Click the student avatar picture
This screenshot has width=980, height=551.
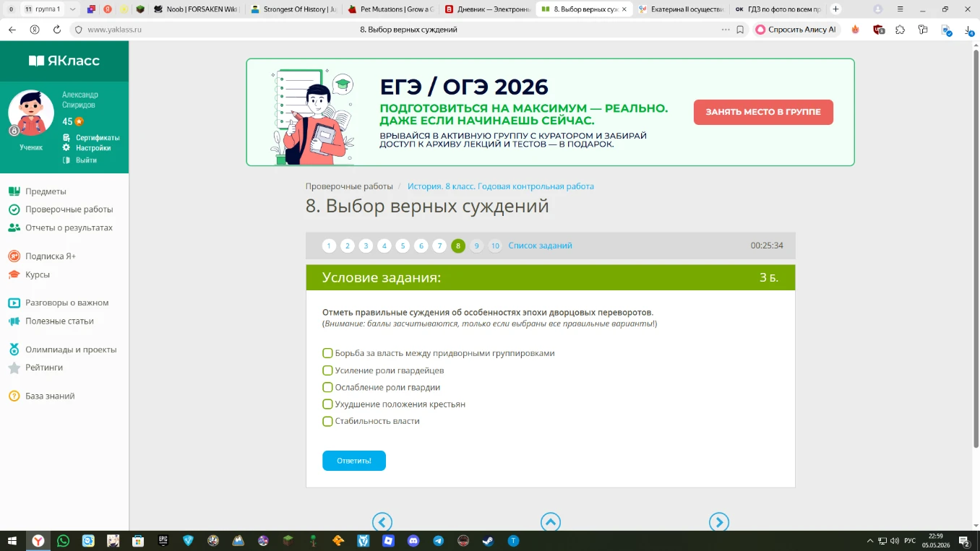(31, 113)
